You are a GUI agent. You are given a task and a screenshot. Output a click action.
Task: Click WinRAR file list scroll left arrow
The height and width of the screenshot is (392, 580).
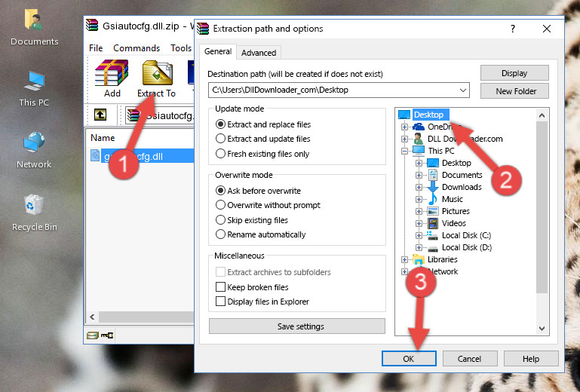[92, 317]
